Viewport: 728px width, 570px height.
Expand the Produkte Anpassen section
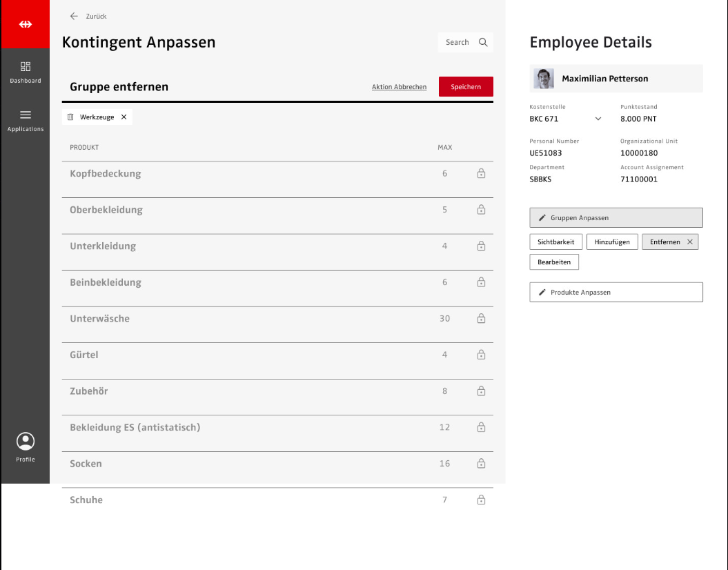[616, 293]
